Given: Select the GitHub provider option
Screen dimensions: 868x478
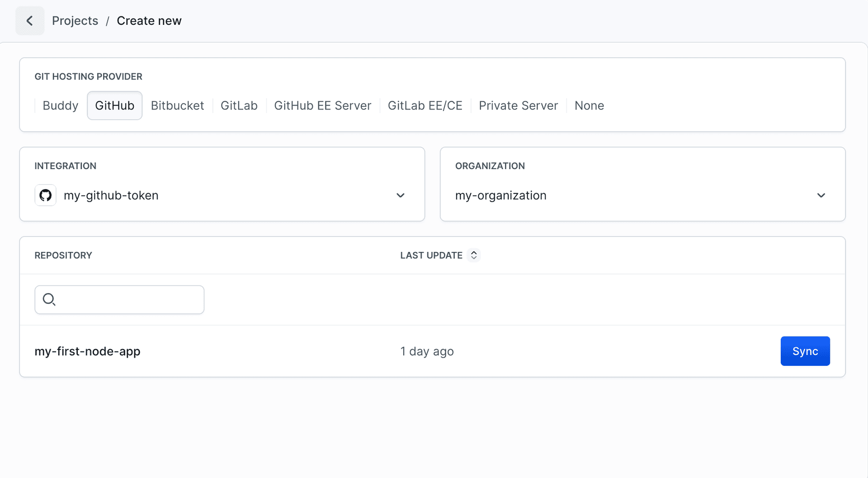Looking at the screenshot, I should [x=114, y=105].
